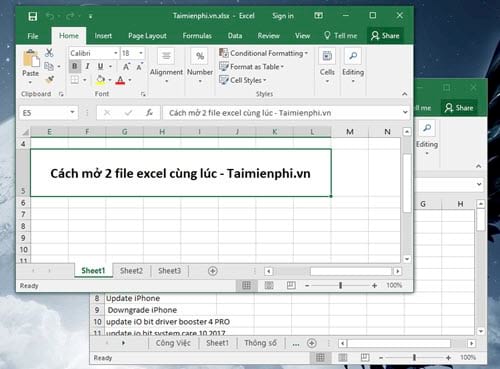Open the Format as Table menu
This screenshot has height=369, width=500.
tap(251, 67)
